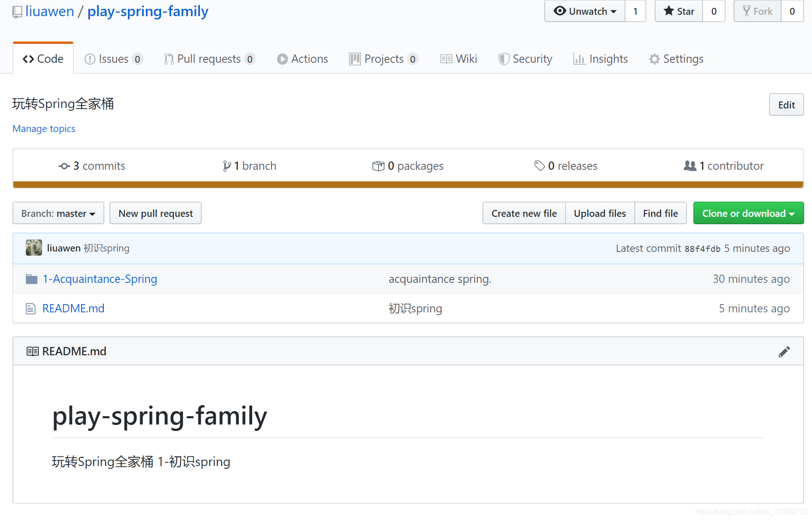The width and height of the screenshot is (812, 520).
Task: Open the Actions tab
Action: pyautogui.click(x=302, y=59)
